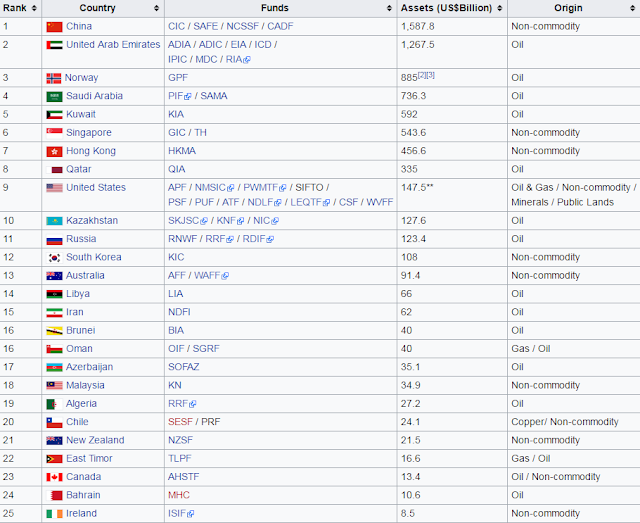
Task: Sort table by Country column arrows
Action: pos(156,8)
